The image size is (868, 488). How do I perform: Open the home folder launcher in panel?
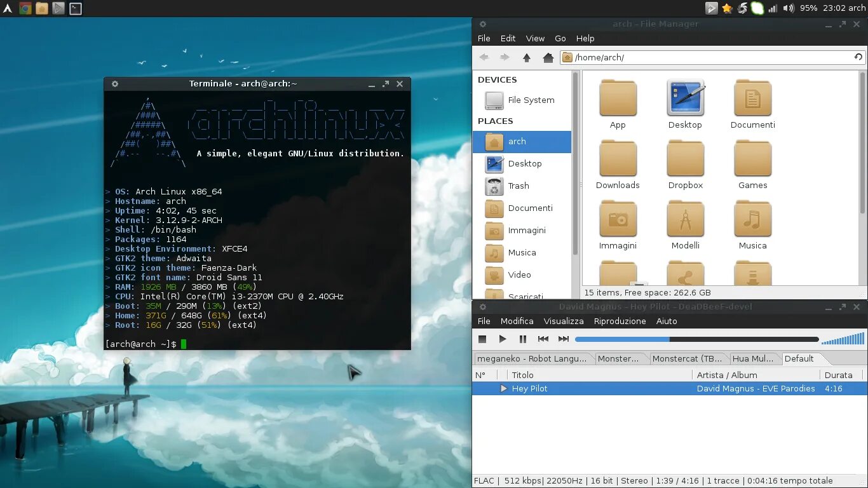click(x=42, y=8)
